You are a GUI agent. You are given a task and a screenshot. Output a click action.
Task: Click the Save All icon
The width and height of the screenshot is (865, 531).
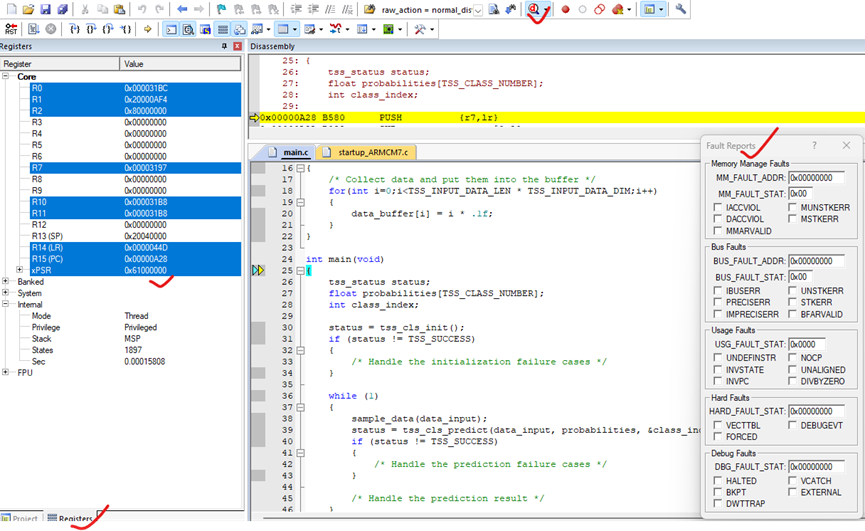(x=62, y=9)
